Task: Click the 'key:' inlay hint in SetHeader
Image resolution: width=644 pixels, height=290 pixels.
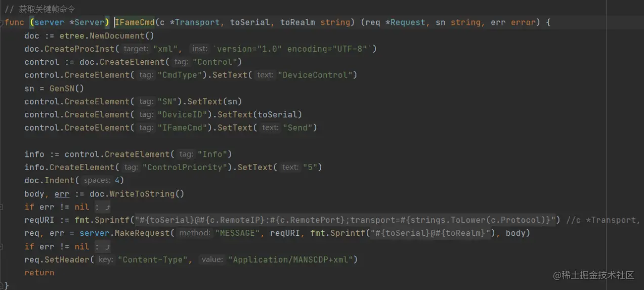Action: click(105, 260)
